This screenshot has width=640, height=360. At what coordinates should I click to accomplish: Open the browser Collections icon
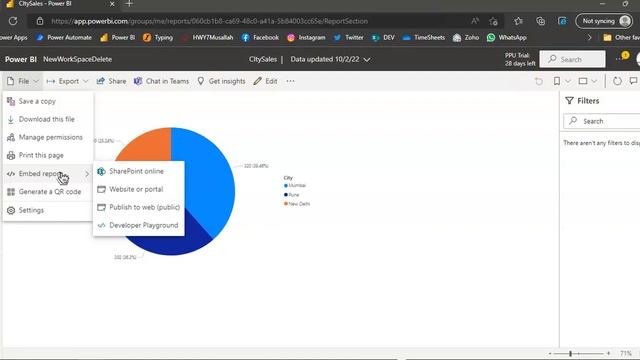point(540,21)
